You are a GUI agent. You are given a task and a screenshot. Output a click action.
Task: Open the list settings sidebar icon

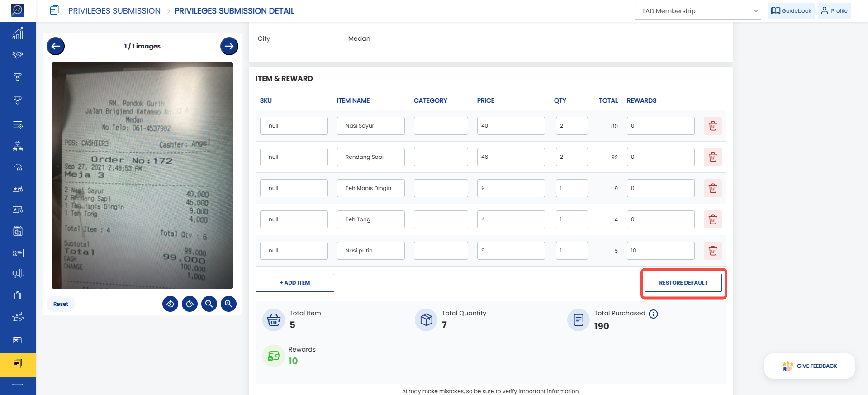18,125
